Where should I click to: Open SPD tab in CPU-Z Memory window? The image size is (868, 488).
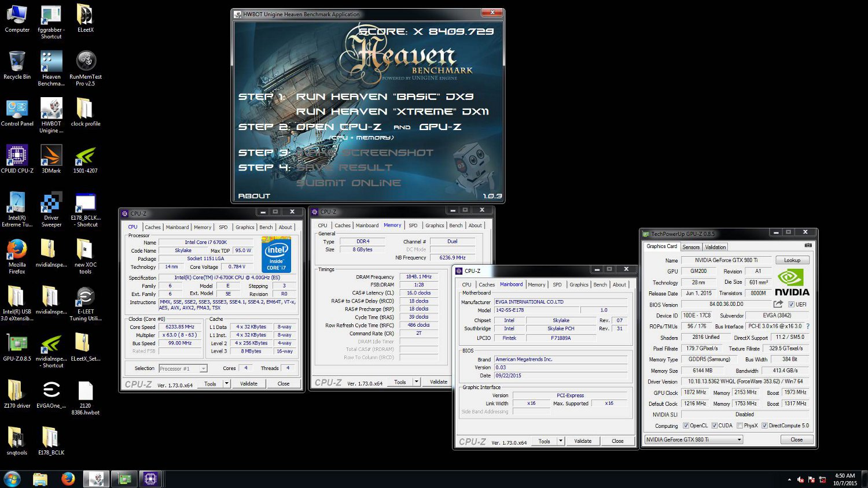(413, 225)
